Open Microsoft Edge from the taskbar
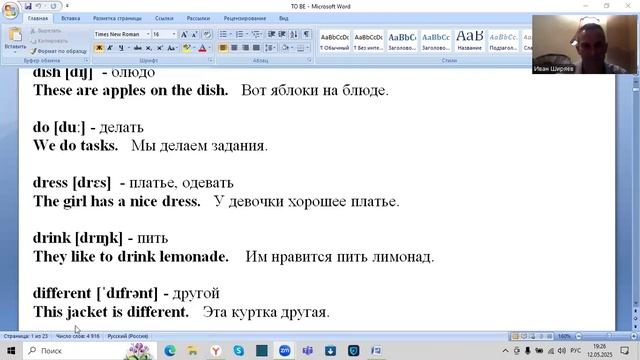 point(170,350)
